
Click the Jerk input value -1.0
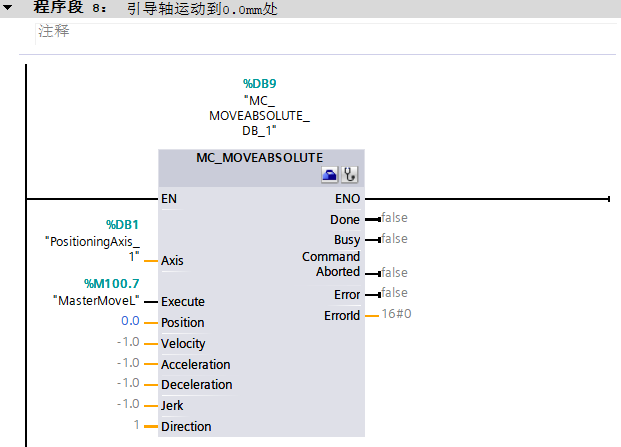pos(127,405)
